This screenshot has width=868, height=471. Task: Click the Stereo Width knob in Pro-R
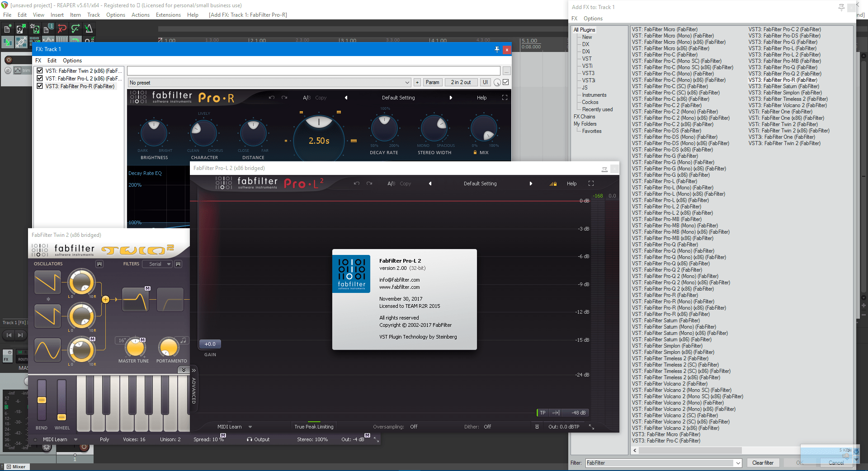coord(434,128)
